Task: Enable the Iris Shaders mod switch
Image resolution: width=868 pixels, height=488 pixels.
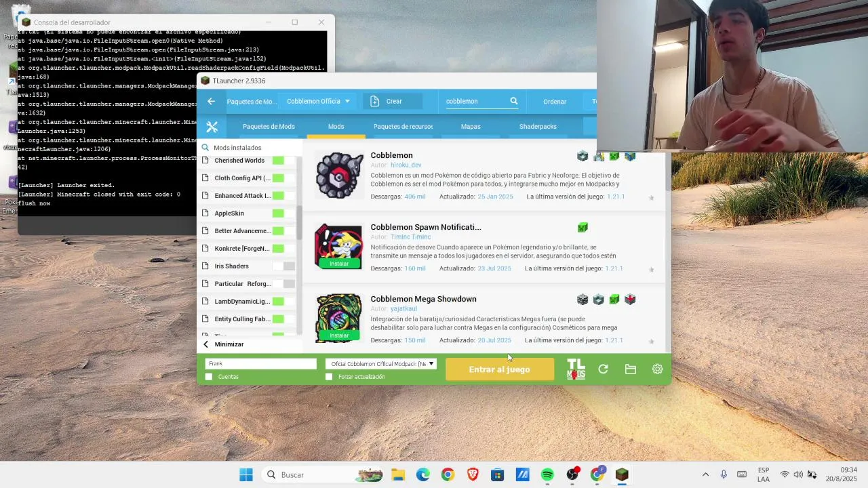Action: point(283,266)
